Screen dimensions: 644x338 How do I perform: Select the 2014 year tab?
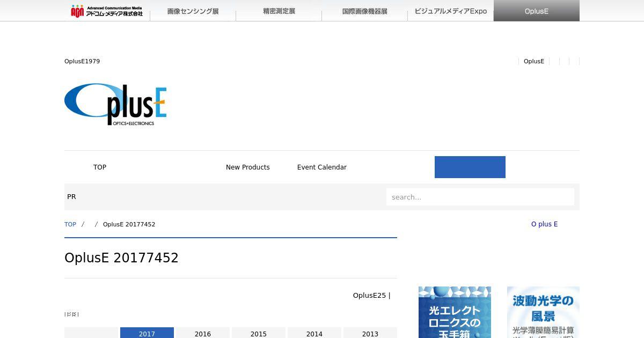coord(314,333)
